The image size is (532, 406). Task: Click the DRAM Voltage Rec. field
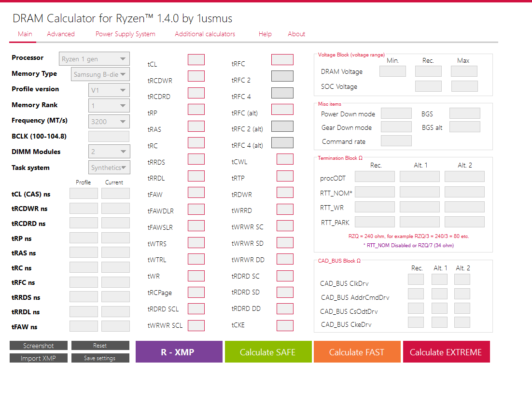(428, 71)
